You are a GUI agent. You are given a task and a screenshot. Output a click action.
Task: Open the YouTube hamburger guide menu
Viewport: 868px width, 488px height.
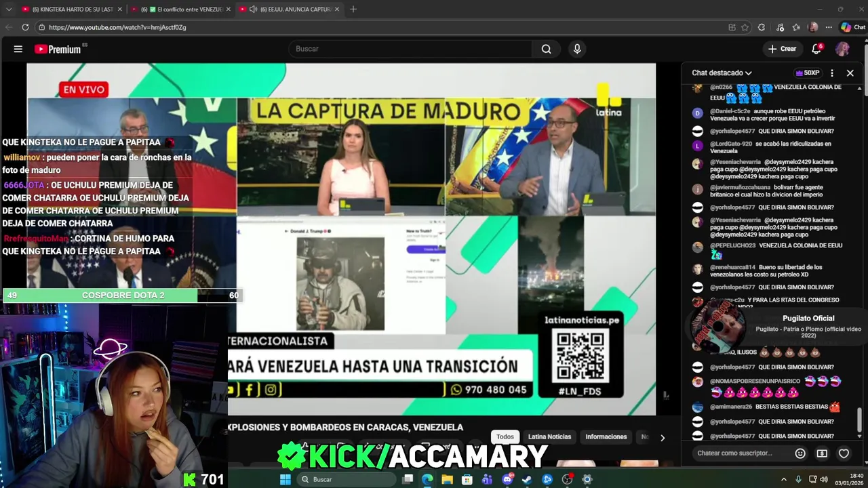[18, 49]
